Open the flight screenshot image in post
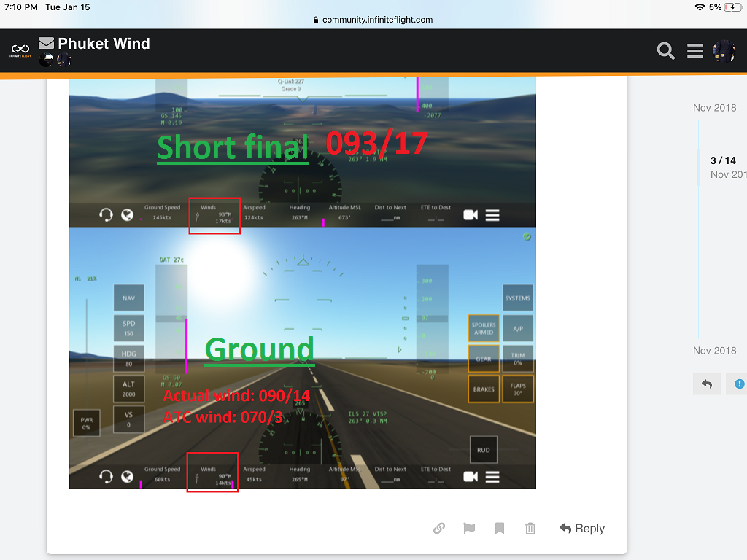The width and height of the screenshot is (747, 560). (303, 283)
